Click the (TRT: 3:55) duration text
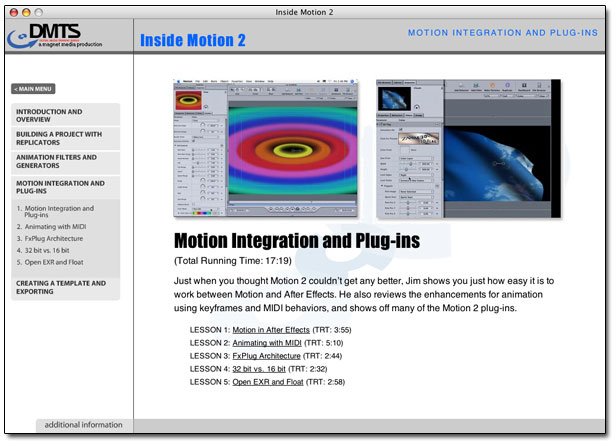Viewport: 616px width, 446px height. tap(332, 330)
